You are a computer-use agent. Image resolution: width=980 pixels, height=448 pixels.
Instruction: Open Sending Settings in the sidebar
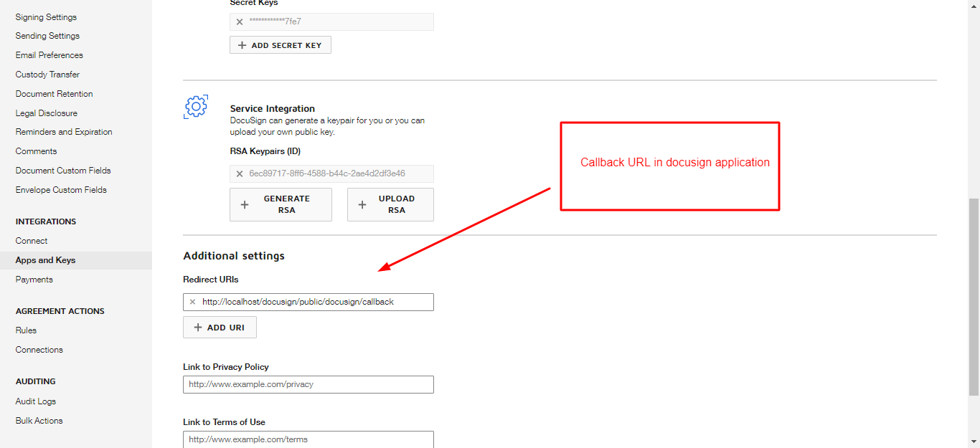pyautogui.click(x=47, y=36)
